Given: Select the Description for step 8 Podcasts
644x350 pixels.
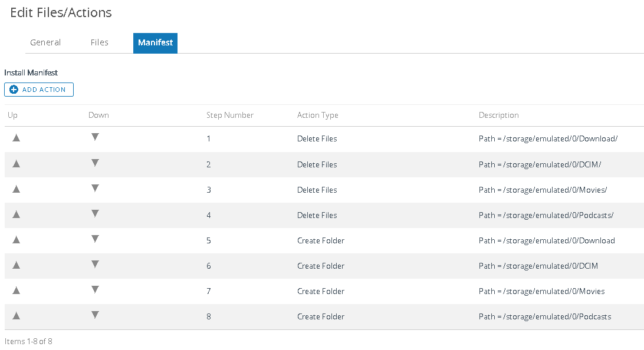Looking at the screenshot, I should (544, 316).
